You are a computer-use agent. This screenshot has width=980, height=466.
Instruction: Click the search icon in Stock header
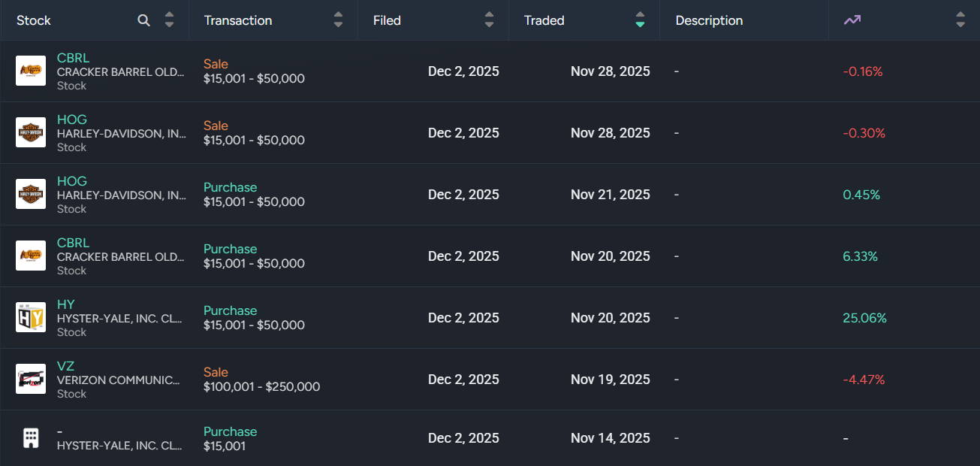[x=144, y=20]
